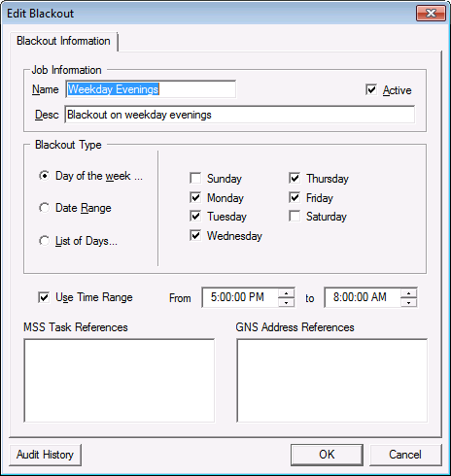451x476 pixels.
Task: Disable the Use Time Range option
Action: (44, 297)
